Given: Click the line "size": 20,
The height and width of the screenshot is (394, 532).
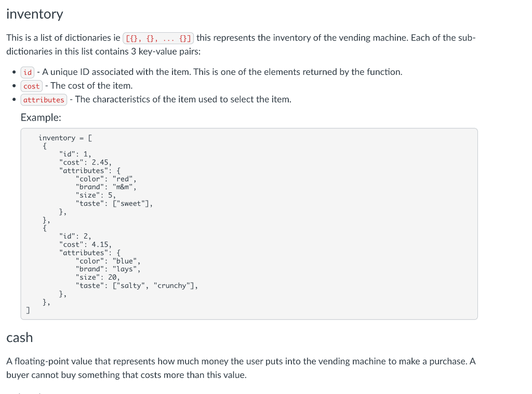Looking at the screenshot, I should click(98, 277).
